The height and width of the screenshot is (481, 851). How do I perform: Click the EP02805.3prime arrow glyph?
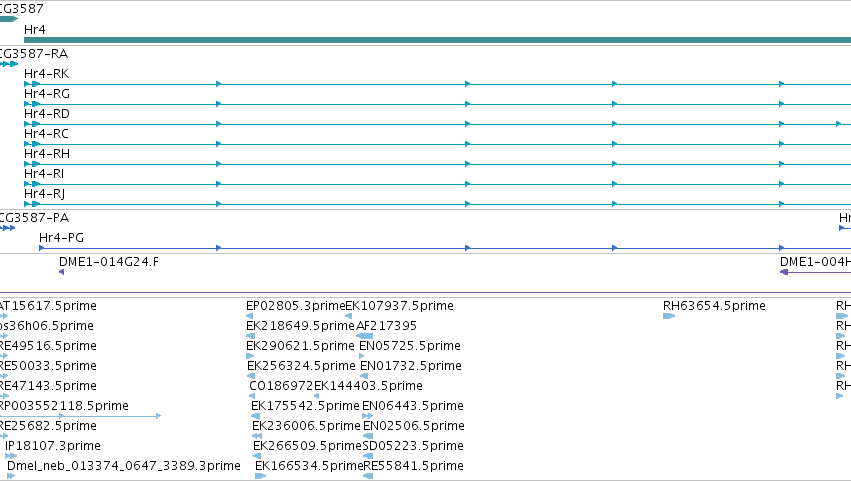(249, 316)
